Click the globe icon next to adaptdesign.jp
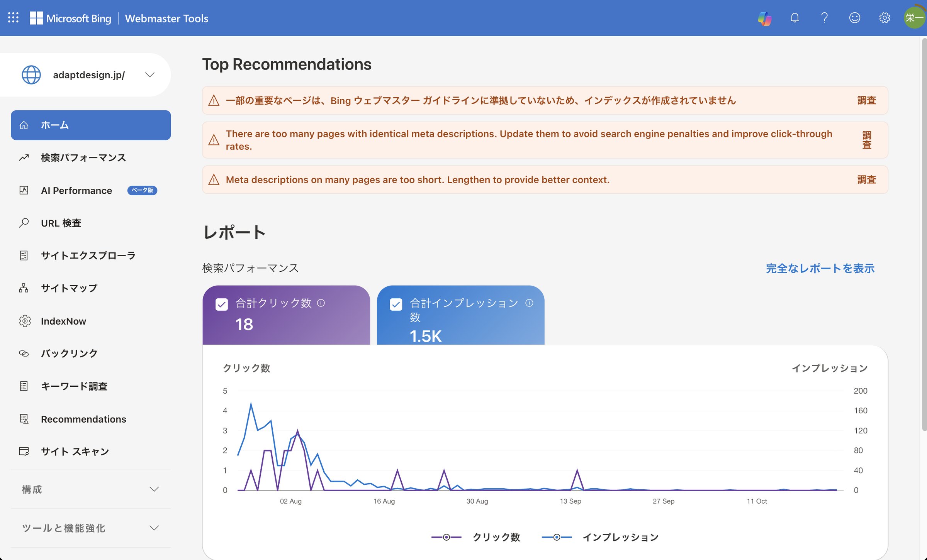The width and height of the screenshot is (927, 560). point(31,75)
